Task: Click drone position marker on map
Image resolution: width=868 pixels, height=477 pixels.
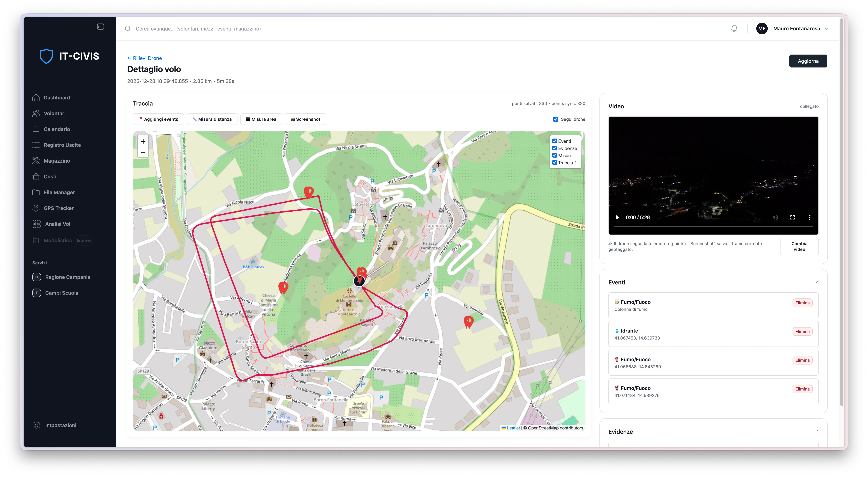Action: (x=359, y=281)
